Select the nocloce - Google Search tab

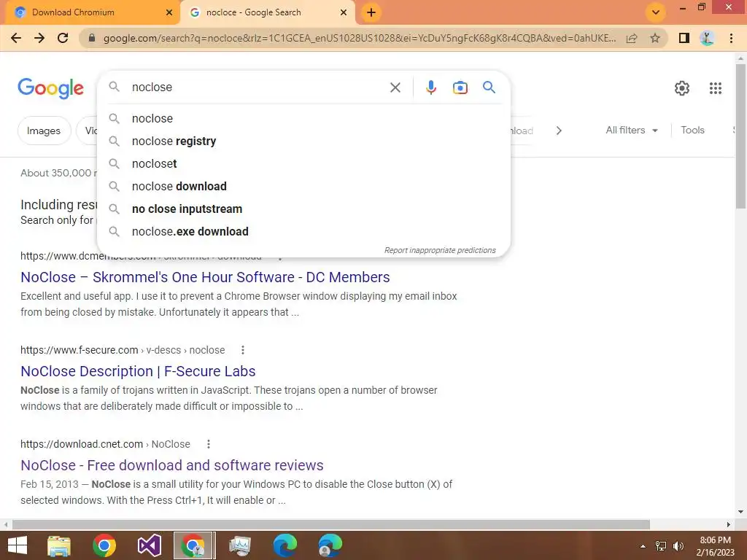coord(267,12)
